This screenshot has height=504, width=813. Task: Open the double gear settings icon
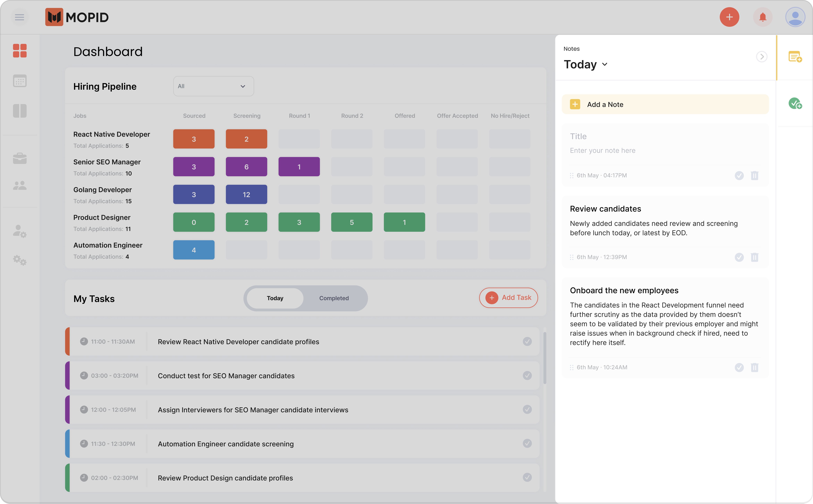pos(20,260)
